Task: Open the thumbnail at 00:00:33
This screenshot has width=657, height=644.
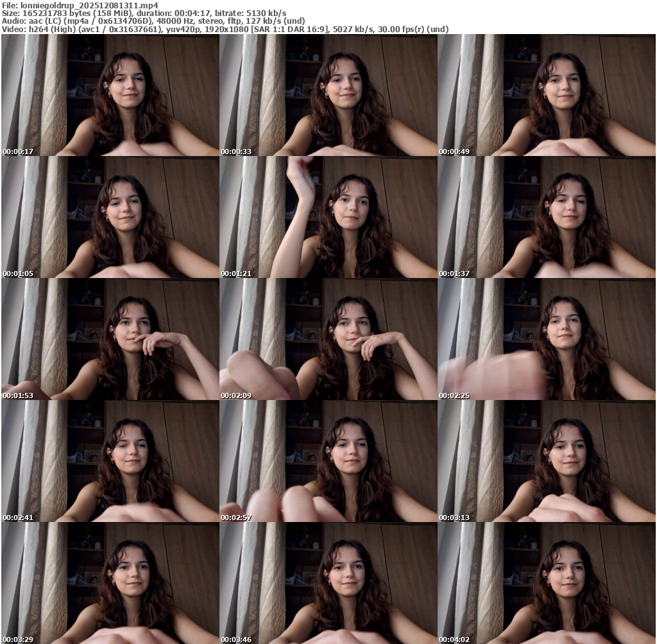Action: point(328,95)
